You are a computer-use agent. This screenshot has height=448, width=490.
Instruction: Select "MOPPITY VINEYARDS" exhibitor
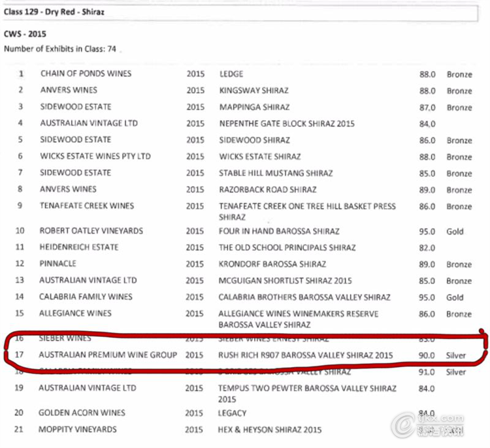coord(78,429)
